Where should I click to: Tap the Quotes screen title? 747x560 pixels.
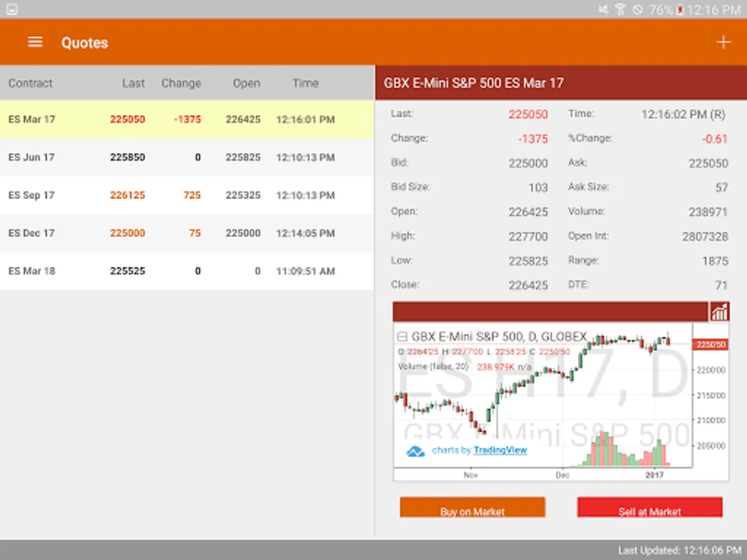pyautogui.click(x=85, y=43)
